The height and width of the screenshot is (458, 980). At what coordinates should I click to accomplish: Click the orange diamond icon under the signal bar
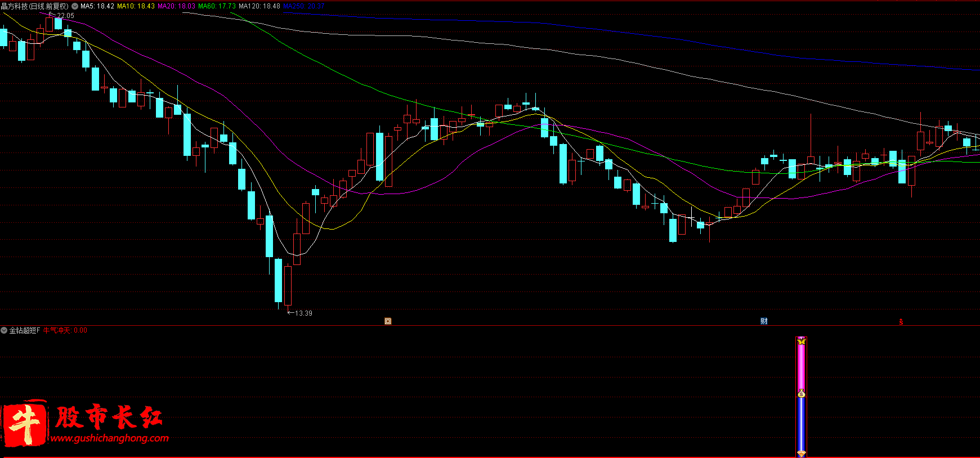point(801,453)
